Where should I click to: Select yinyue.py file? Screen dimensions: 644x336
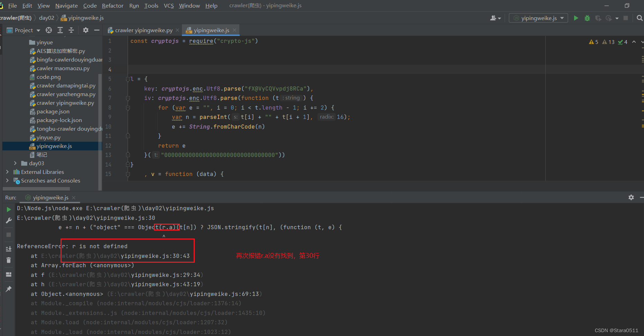[x=45, y=137]
